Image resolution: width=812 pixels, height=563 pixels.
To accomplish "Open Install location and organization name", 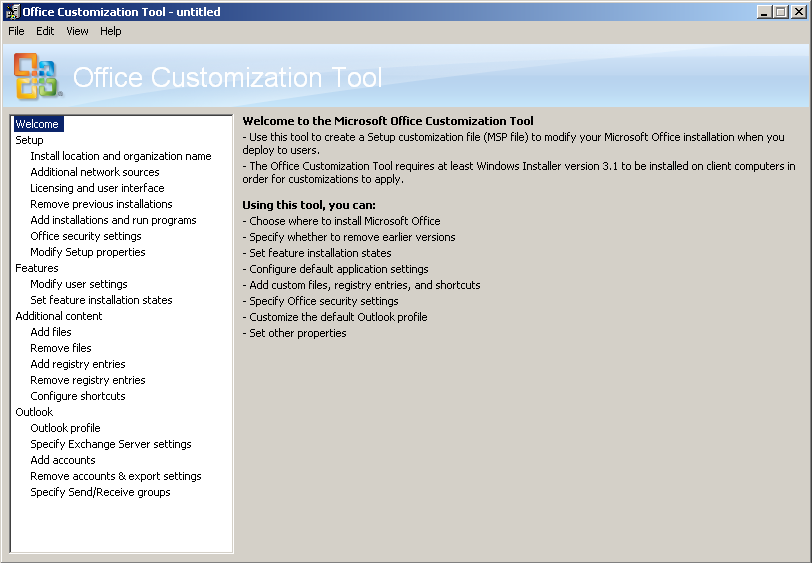I will 121,156.
